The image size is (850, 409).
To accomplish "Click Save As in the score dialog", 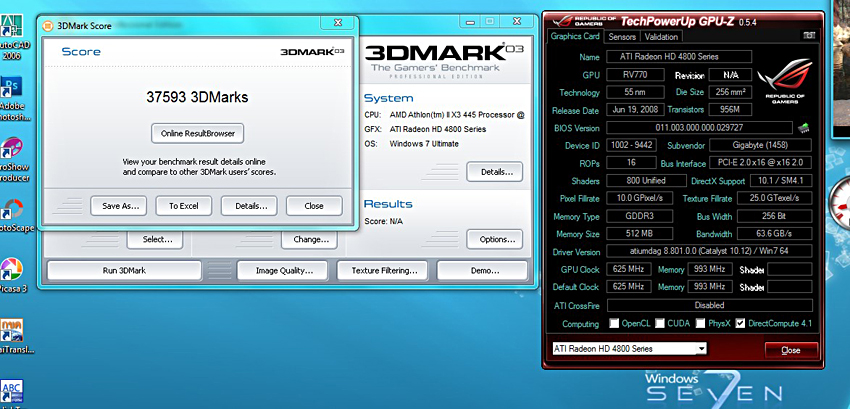I will [x=118, y=206].
